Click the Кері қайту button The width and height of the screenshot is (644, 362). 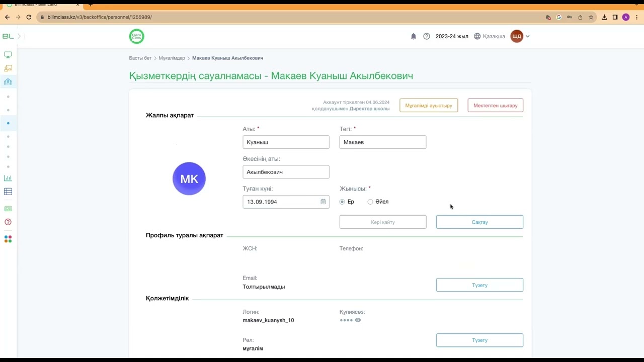[x=383, y=222]
